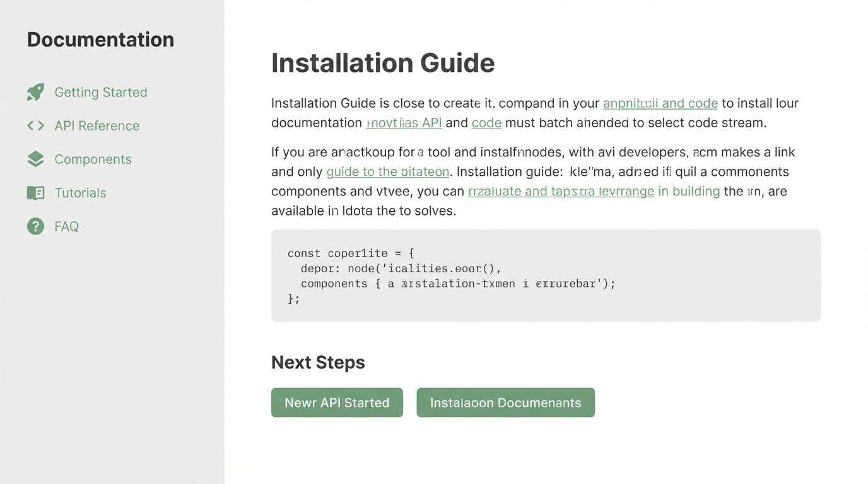Click inside the code example block
Image resolution: width=868 pixels, height=484 pixels.
[546, 275]
